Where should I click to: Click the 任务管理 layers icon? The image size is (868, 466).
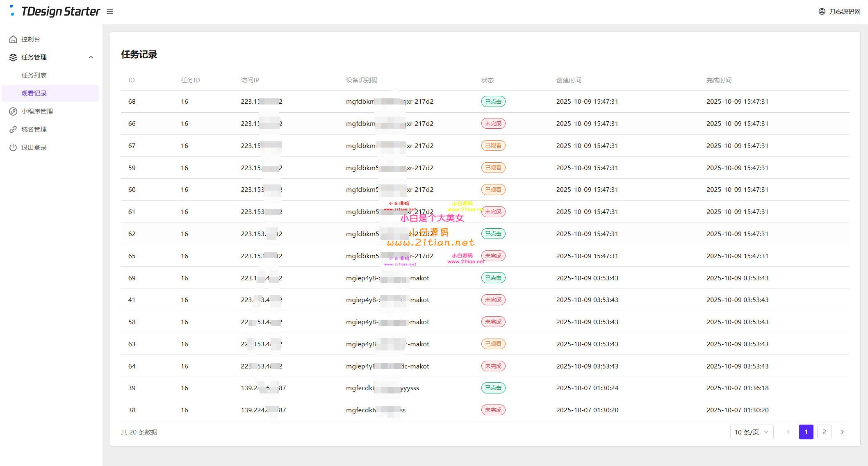tap(13, 57)
